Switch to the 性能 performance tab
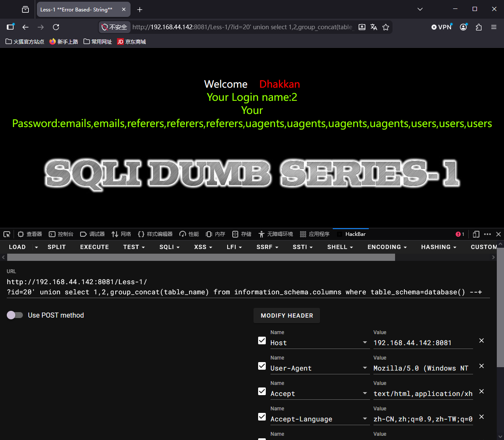 (189, 234)
